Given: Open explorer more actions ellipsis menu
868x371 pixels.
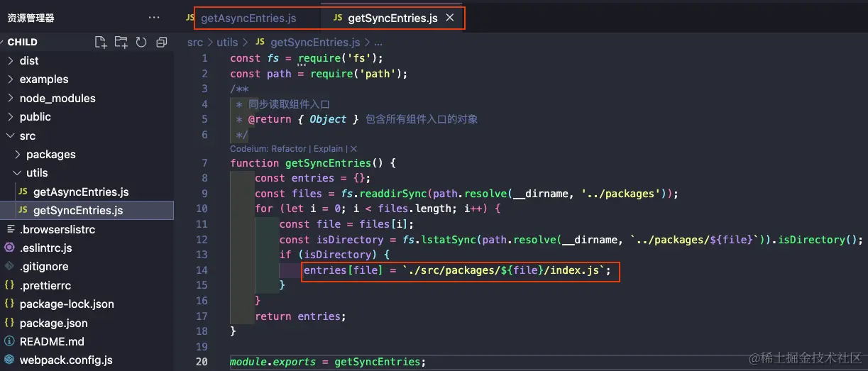Looking at the screenshot, I should pyautogui.click(x=154, y=18).
